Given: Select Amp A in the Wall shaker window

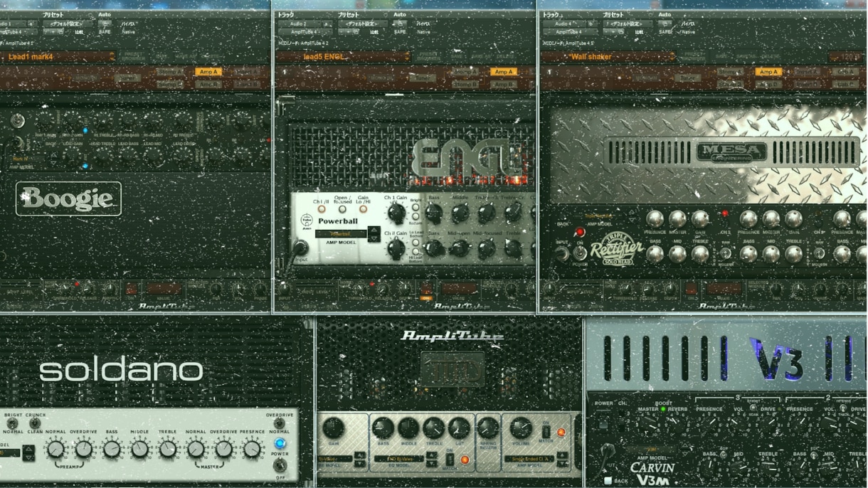Looking at the screenshot, I should (768, 72).
